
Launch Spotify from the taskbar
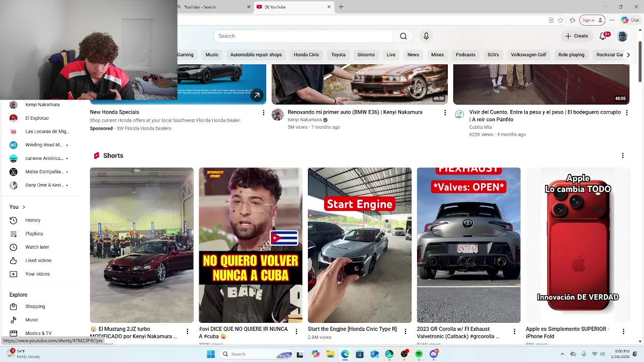[419, 354]
